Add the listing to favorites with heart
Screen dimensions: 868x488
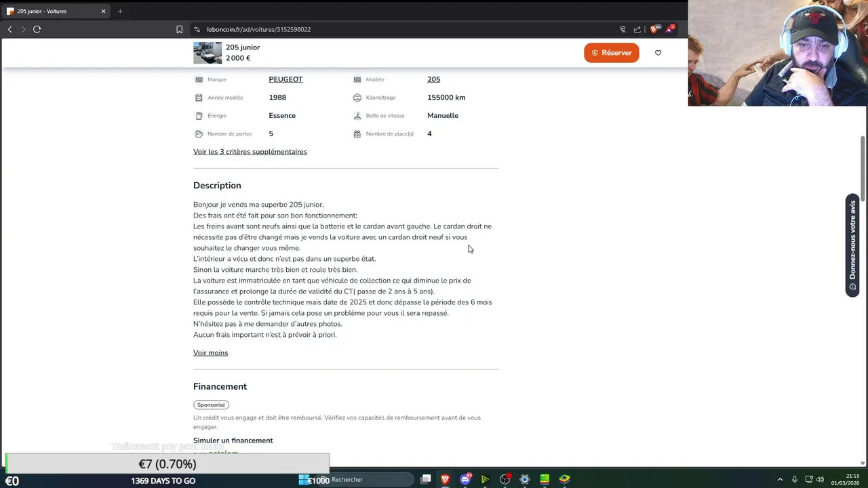tap(658, 53)
